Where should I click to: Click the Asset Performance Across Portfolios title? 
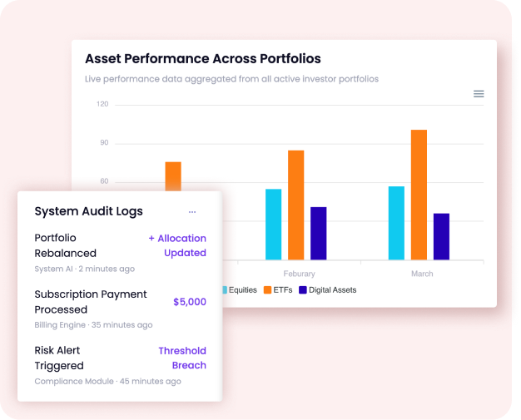coord(203,59)
